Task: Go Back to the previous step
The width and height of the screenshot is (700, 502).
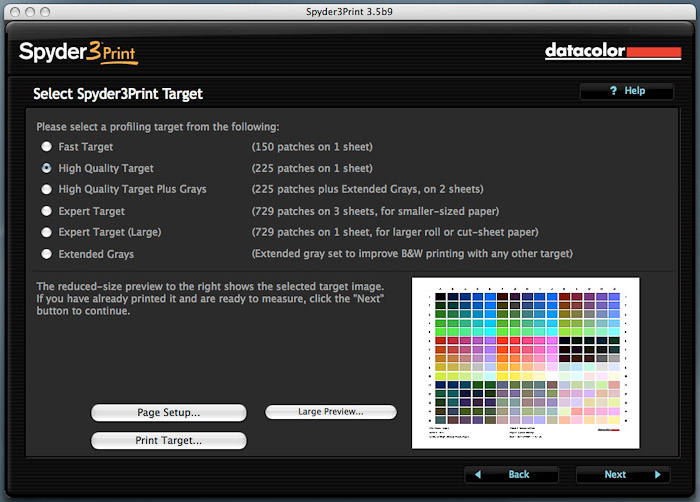Action: tap(507, 474)
